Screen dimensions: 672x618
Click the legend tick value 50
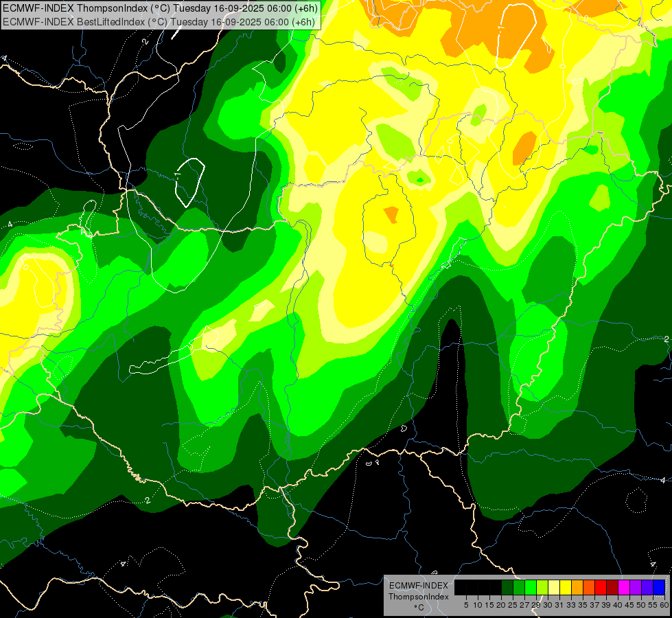[640, 605]
